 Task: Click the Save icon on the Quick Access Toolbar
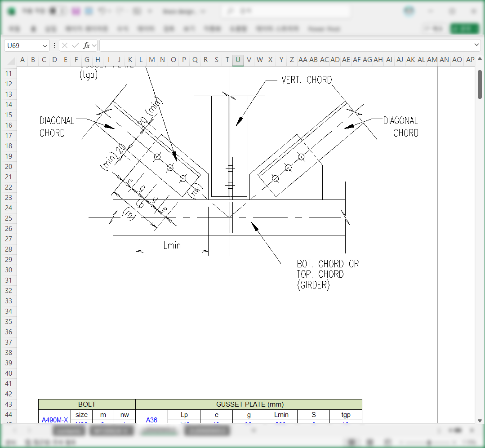tap(76, 10)
